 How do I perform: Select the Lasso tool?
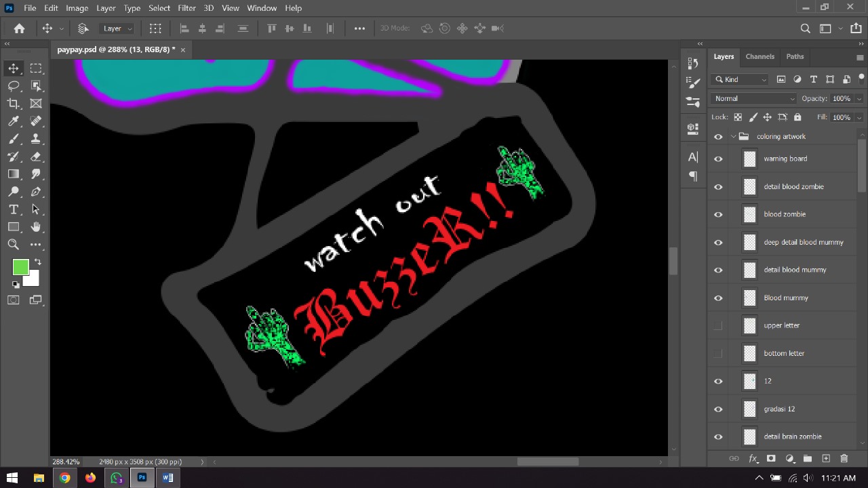coord(14,85)
